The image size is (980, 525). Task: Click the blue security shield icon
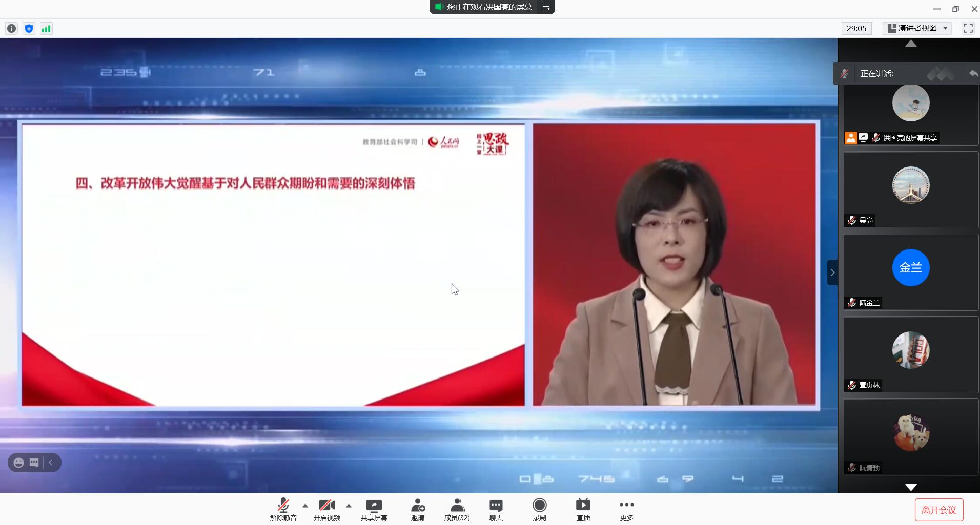tap(29, 29)
